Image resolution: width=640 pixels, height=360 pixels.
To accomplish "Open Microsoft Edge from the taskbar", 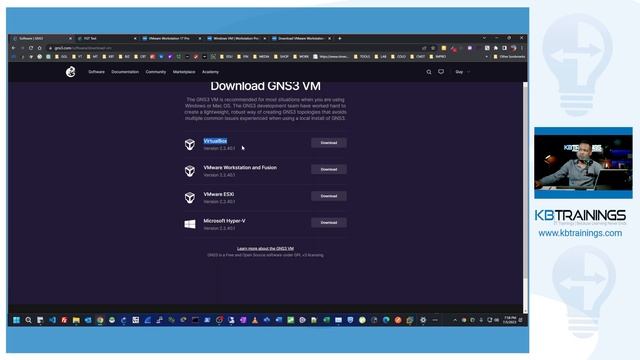I will click(x=386, y=320).
